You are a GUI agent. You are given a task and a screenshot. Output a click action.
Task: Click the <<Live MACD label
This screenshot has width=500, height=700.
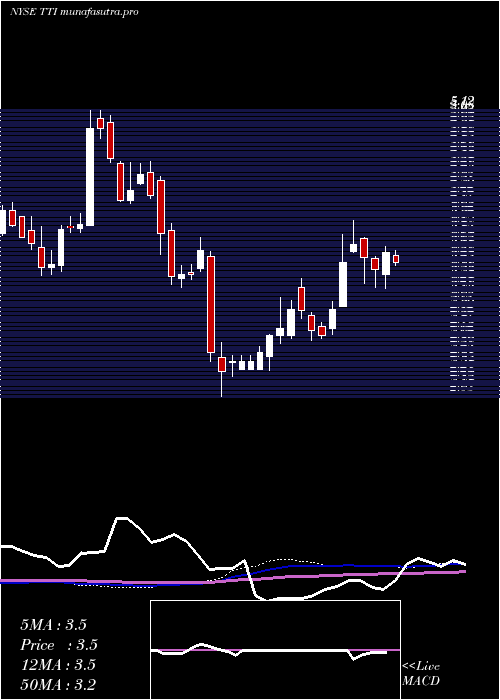pyautogui.click(x=421, y=674)
